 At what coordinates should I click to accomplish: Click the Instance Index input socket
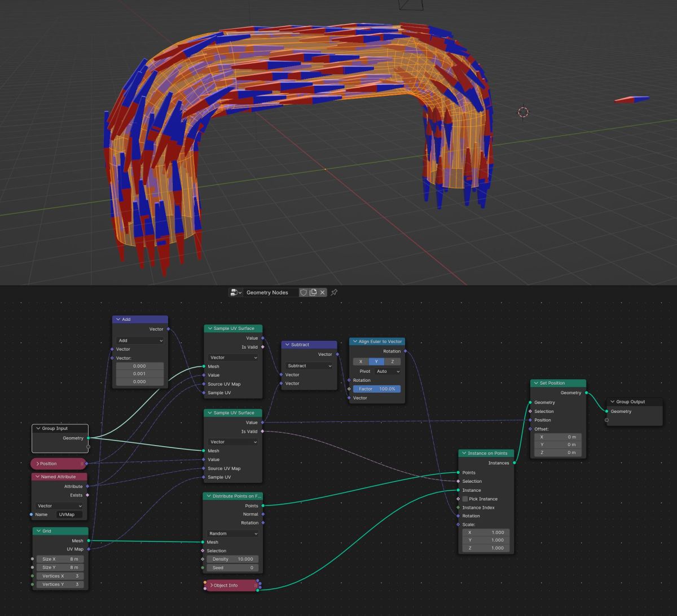[458, 508]
